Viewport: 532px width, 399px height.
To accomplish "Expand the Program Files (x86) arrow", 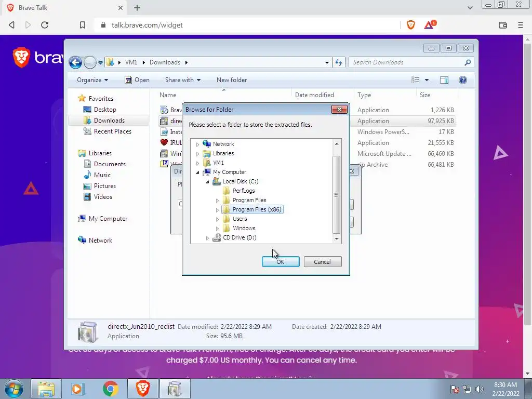I will (218, 210).
